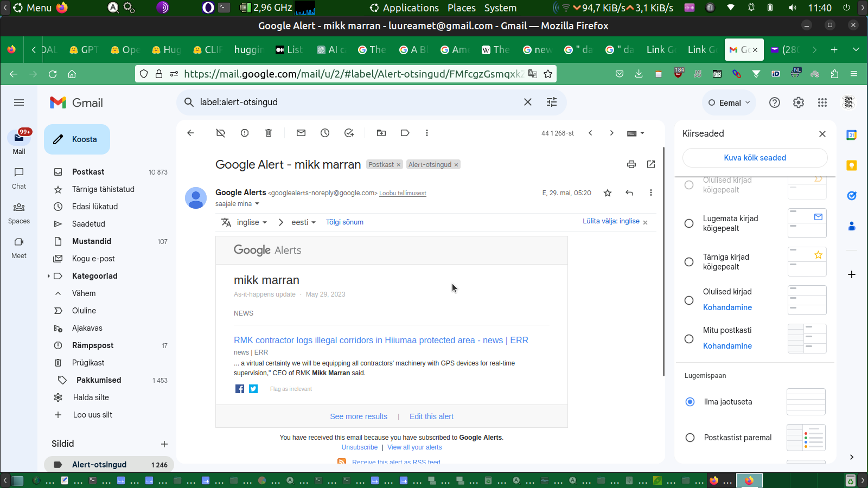Share the alert on Twitter
This screenshot has width=868, height=488.
pyautogui.click(x=253, y=389)
